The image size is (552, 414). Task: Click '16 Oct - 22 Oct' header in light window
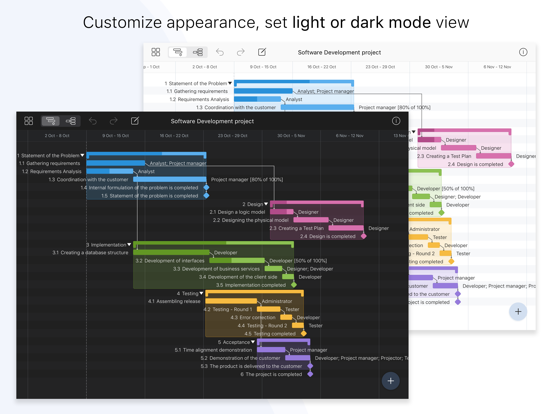[322, 67]
